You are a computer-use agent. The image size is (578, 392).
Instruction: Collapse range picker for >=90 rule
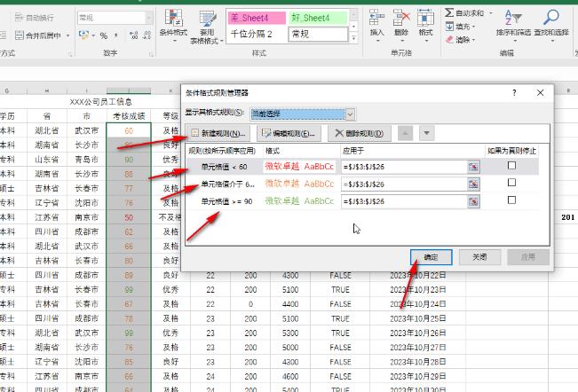point(474,201)
